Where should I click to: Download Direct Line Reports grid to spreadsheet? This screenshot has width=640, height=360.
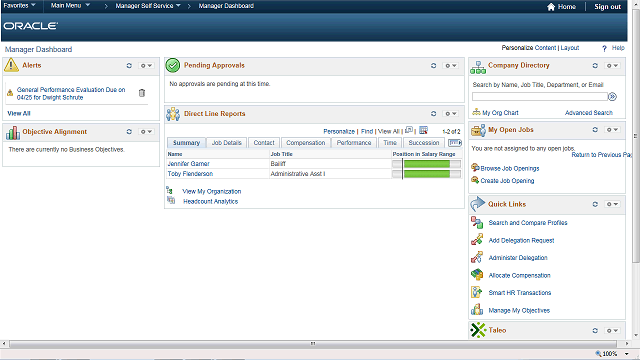[423, 131]
